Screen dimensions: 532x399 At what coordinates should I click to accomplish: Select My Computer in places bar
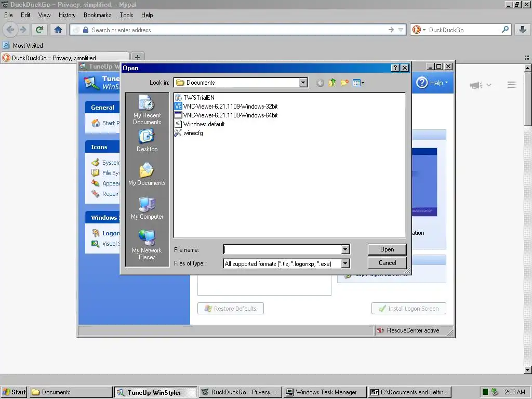pyautogui.click(x=147, y=208)
